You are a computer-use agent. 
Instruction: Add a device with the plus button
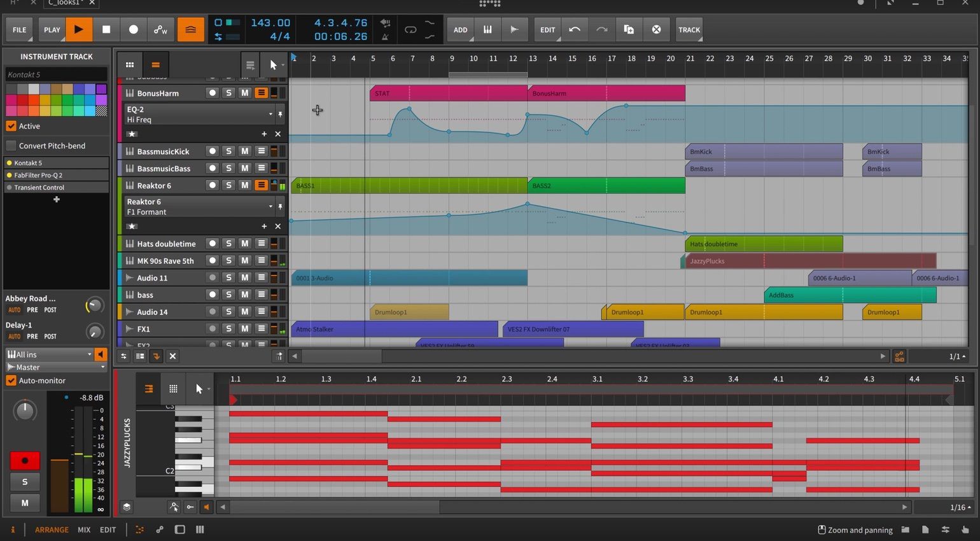[56, 199]
